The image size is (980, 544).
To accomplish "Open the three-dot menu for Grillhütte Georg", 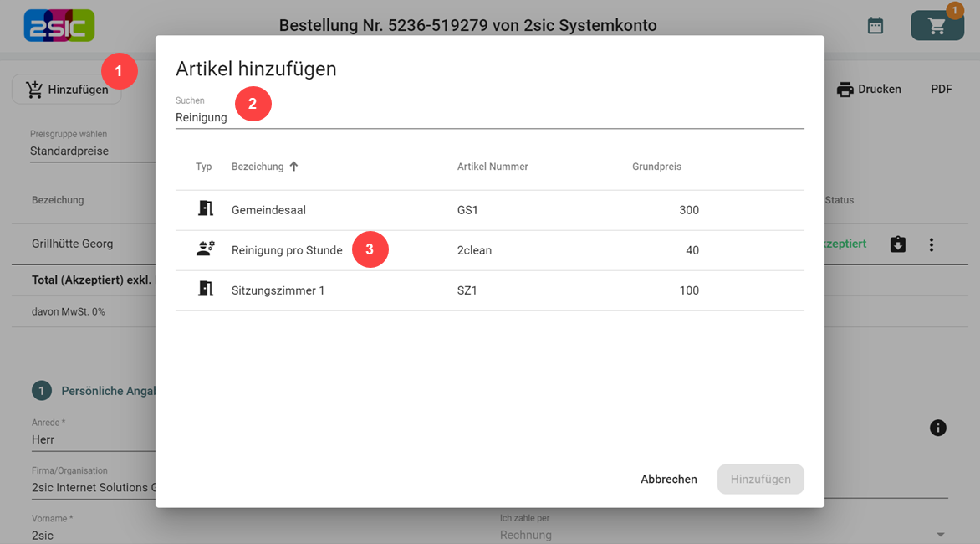I will click(x=932, y=244).
